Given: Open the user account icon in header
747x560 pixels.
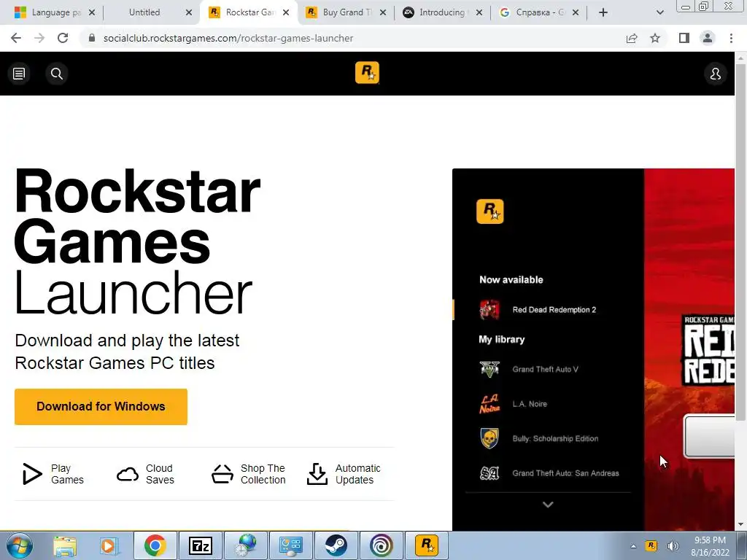Looking at the screenshot, I should [x=716, y=74].
